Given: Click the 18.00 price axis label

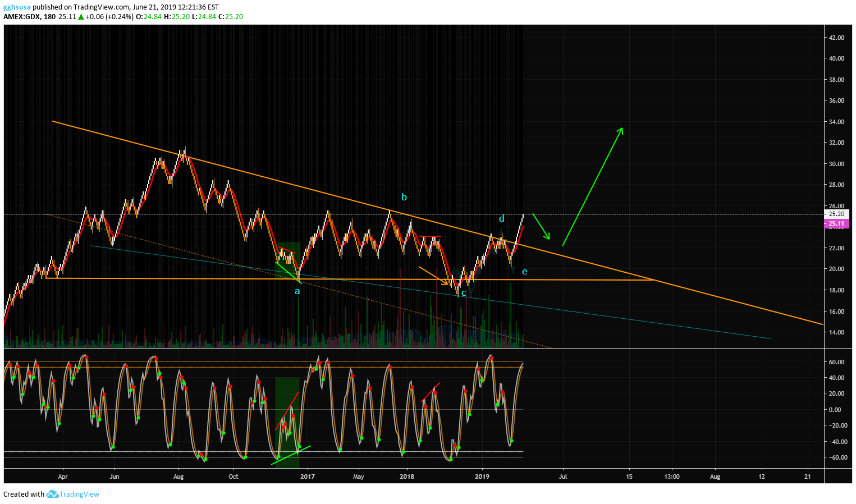Looking at the screenshot, I should click(836, 290).
